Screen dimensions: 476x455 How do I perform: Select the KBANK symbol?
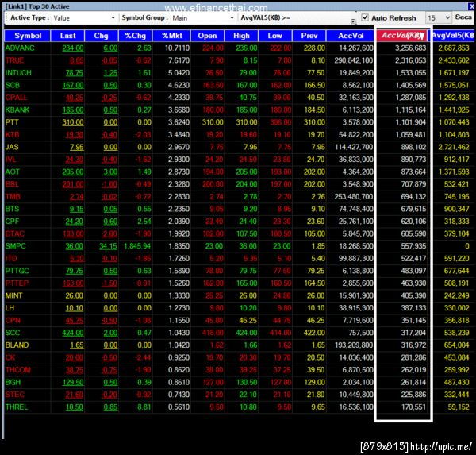click(17, 110)
